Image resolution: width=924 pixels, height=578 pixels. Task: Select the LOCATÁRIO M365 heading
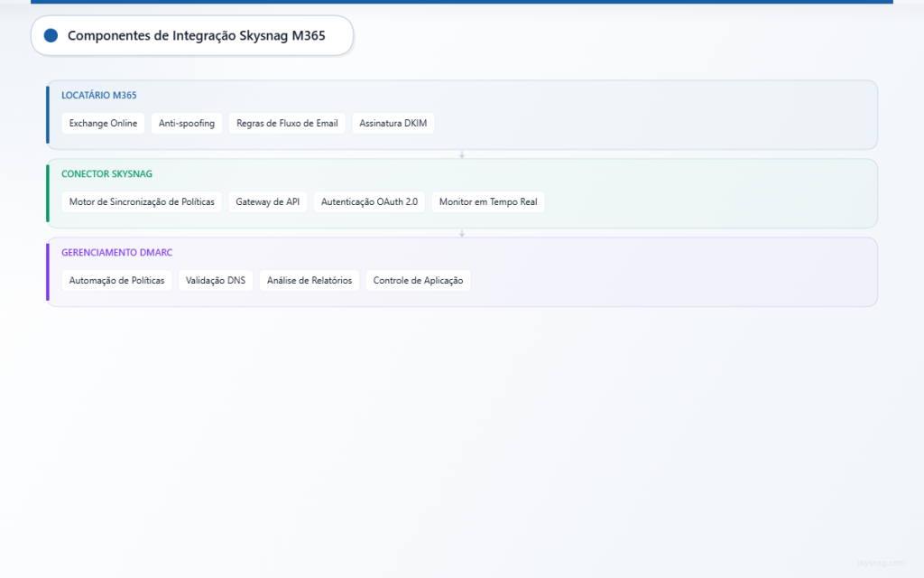pos(99,95)
